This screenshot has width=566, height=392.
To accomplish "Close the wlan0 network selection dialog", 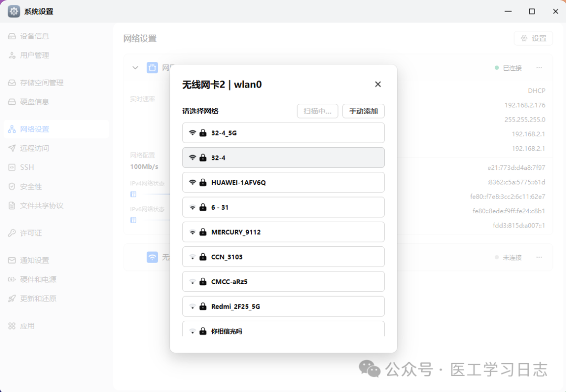I will 378,84.
